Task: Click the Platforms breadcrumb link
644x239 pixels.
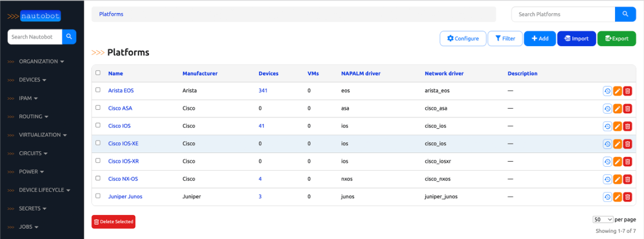Action: [x=111, y=14]
